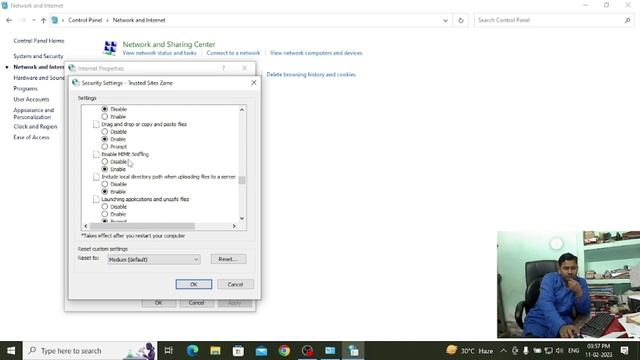Screen dimensions: 640x360
Task: Open System and Security category
Action: click(x=38, y=56)
